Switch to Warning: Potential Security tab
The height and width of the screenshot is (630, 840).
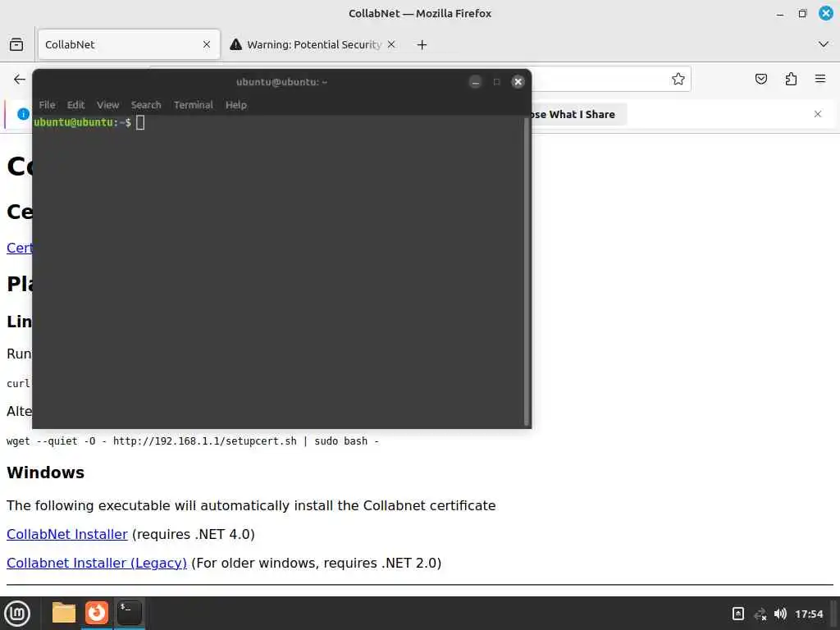click(313, 44)
